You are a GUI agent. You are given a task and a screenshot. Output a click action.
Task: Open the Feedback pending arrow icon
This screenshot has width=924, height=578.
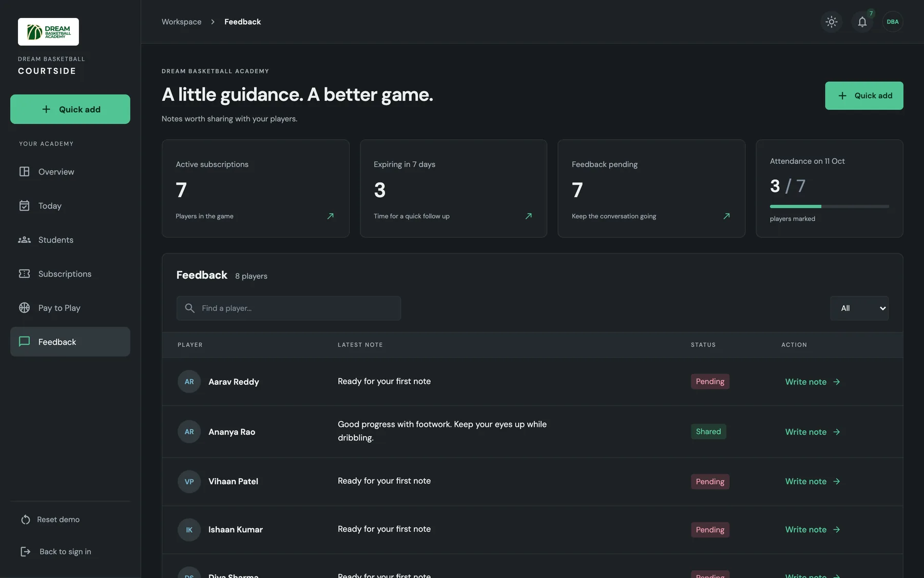(x=726, y=216)
